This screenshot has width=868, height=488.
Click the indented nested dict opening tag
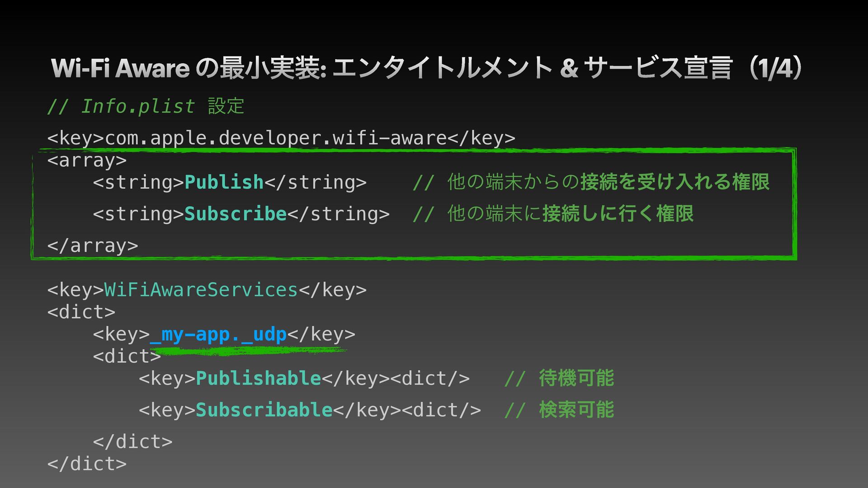coord(127,356)
